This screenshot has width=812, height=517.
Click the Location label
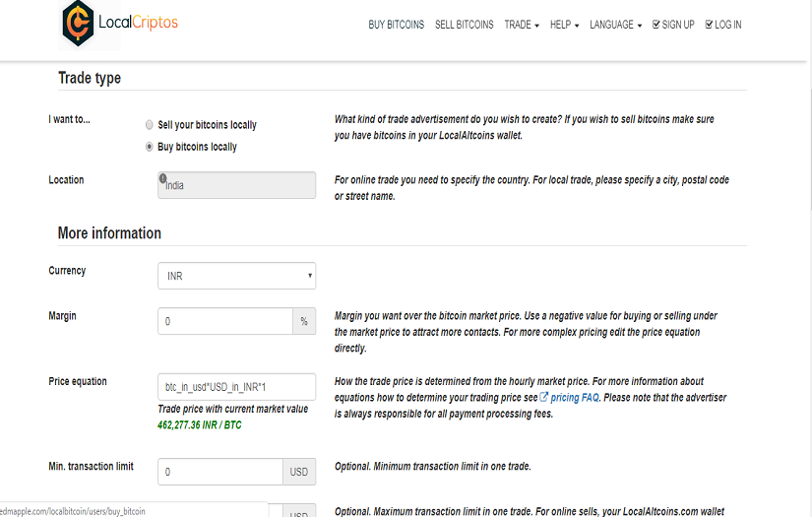pos(66,180)
